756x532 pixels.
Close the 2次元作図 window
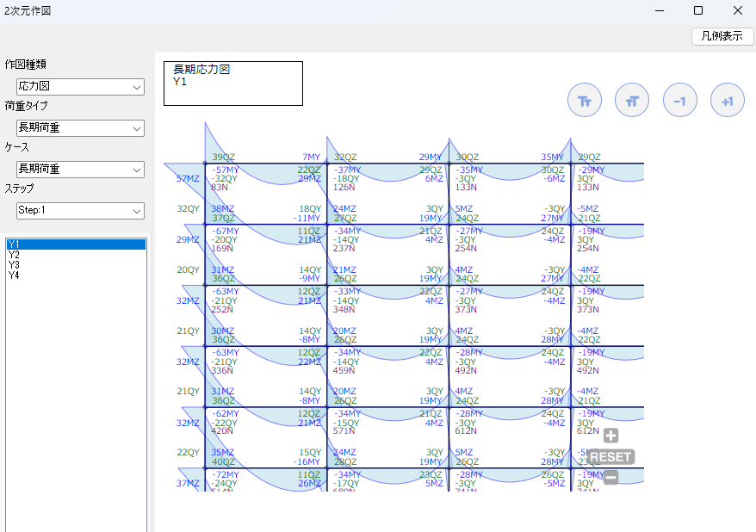(x=738, y=10)
